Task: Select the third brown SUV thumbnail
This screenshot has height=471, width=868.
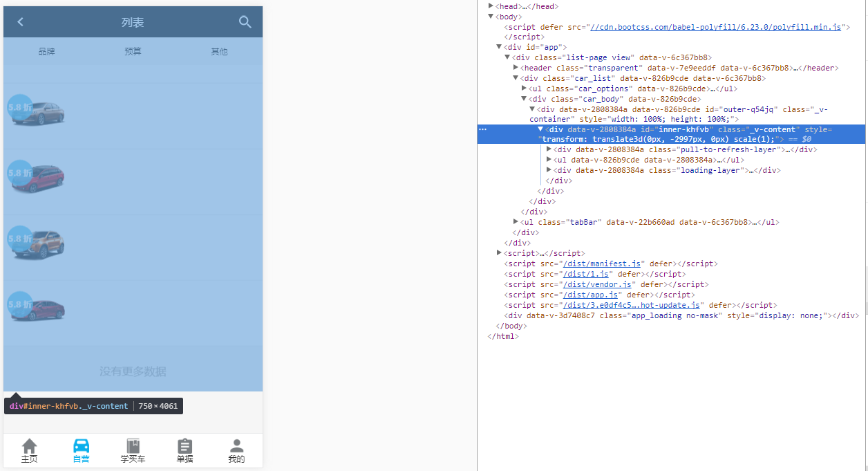Action: point(37,244)
